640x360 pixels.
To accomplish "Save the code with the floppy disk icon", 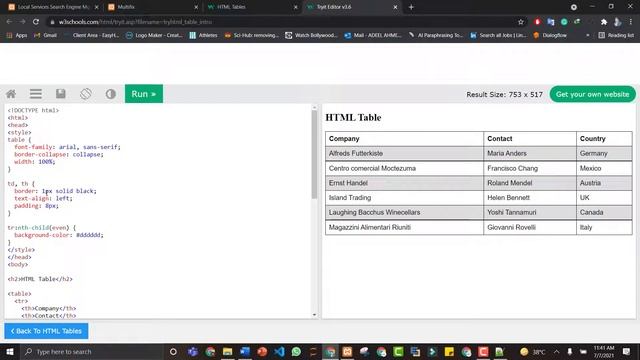I will pyautogui.click(x=61, y=94).
